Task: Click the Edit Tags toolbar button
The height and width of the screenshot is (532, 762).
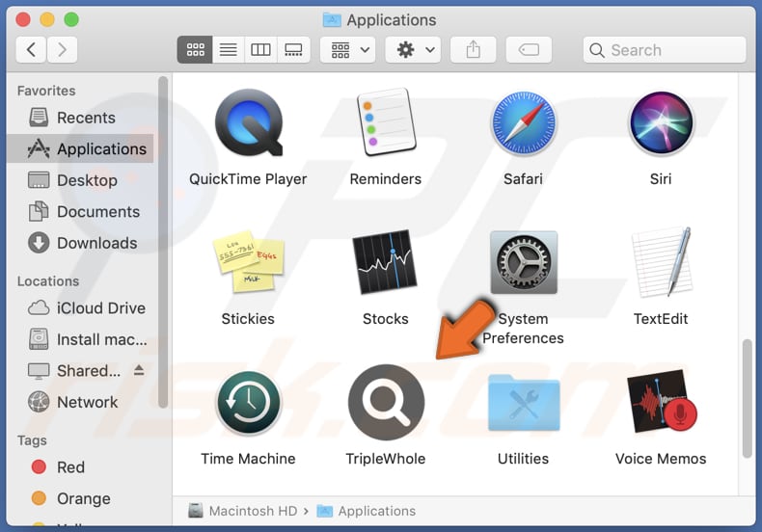Action: 529,49
